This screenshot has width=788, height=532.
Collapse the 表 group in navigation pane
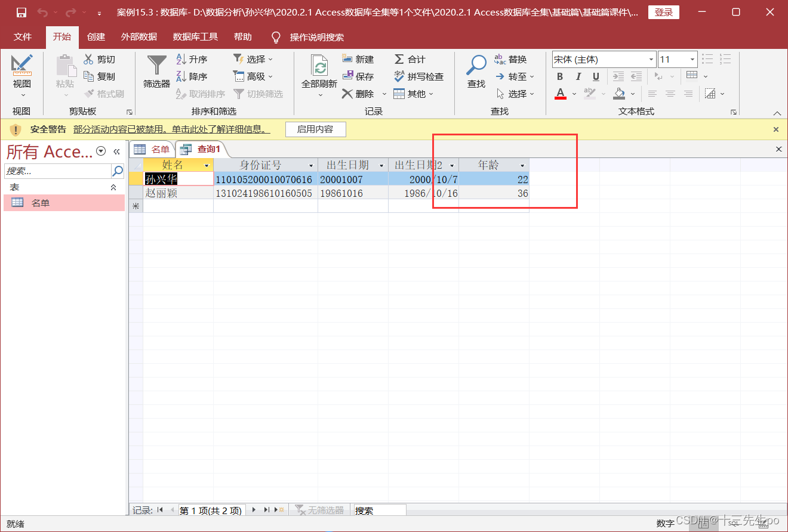(113, 187)
